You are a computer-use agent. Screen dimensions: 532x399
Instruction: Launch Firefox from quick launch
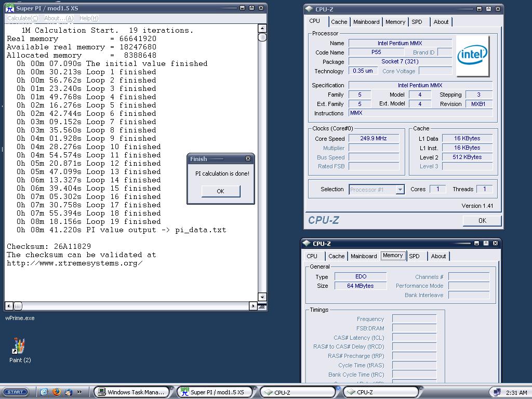click(x=57, y=392)
